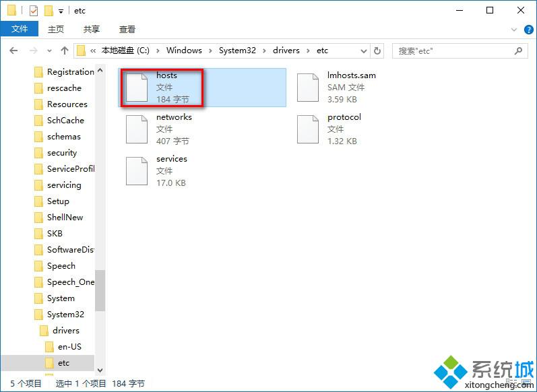Click the networks file name
Image resolution: width=537 pixels, height=392 pixels.
174,117
